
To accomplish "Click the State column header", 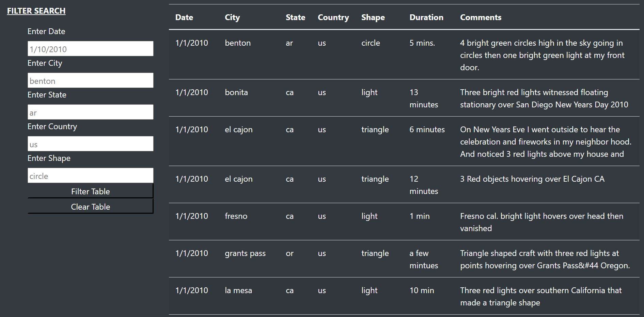I will pyautogui.click(x=295, y=17).
